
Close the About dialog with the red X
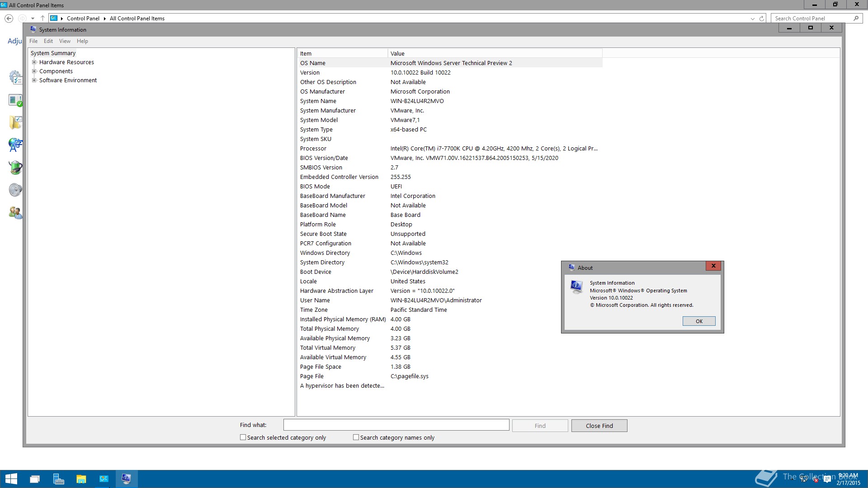point(713,266)
